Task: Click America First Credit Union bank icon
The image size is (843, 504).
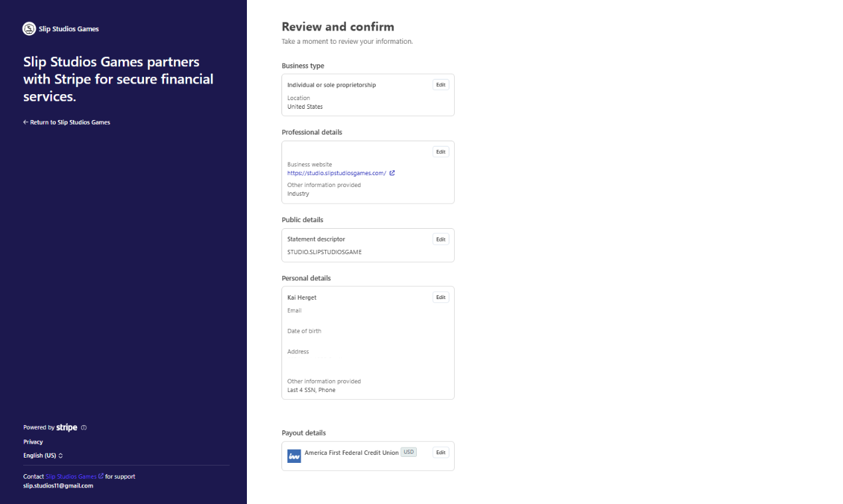Action: [294, 456]
